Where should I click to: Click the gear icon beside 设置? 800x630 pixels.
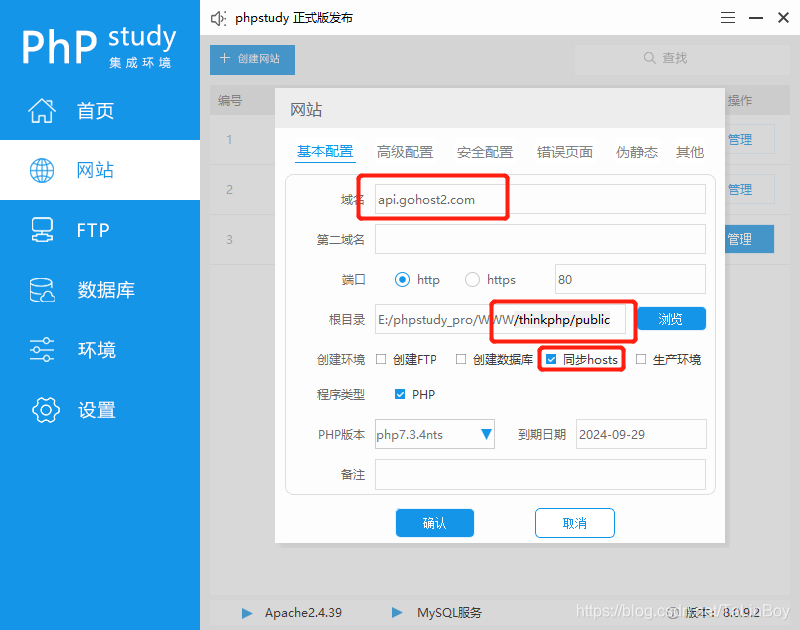pos(45,410)
